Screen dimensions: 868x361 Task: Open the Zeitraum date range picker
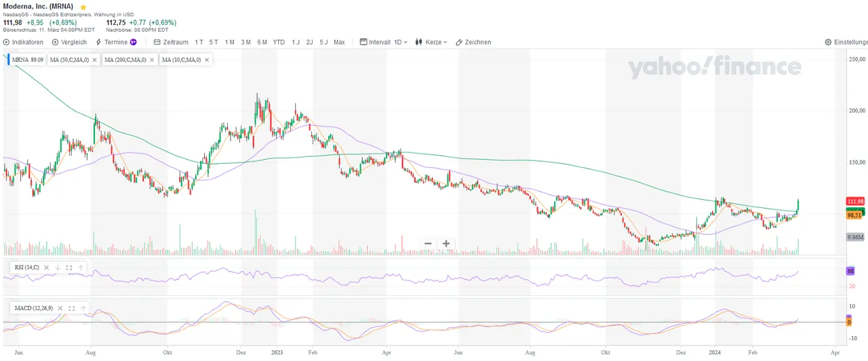171,42
